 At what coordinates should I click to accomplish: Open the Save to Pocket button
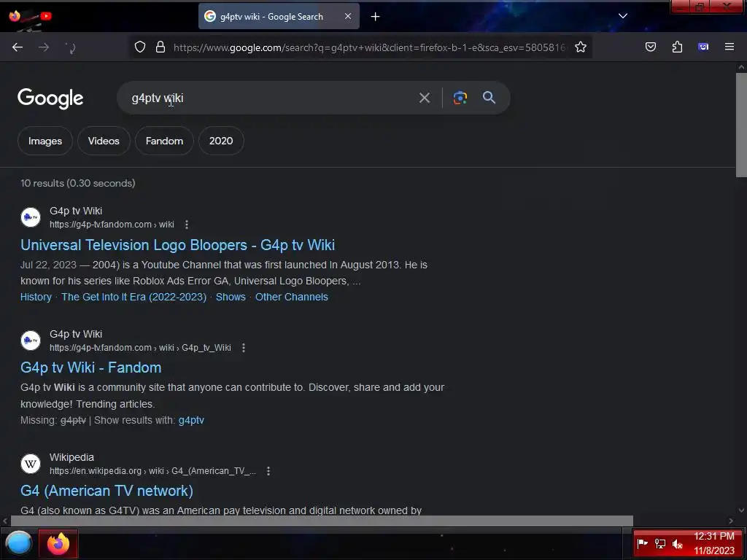(650, 47)
